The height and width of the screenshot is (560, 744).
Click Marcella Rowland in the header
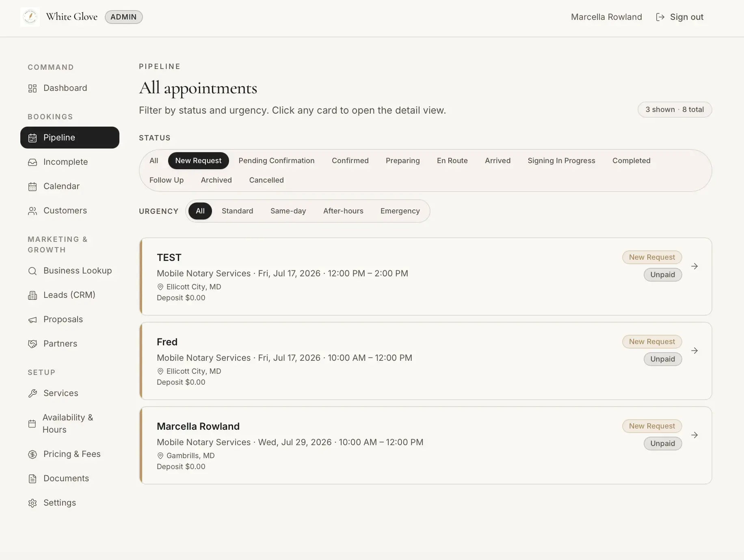[606, 17]
